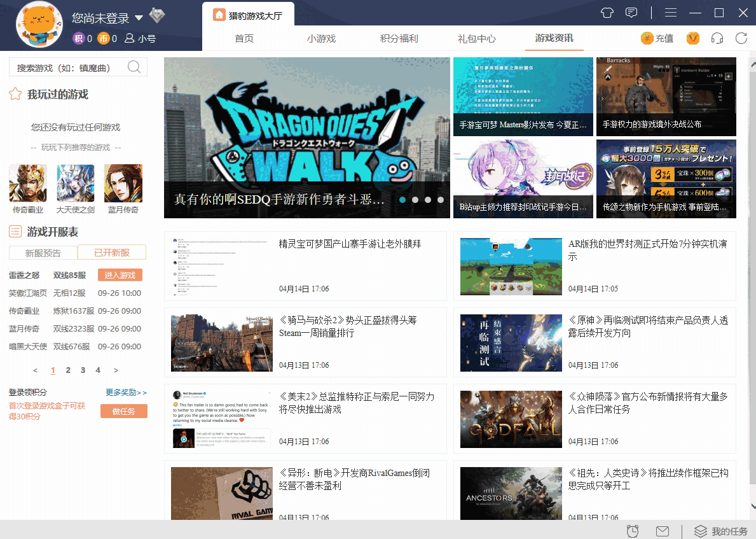Switch to 新服预告 toggle tab

[43, 253]
